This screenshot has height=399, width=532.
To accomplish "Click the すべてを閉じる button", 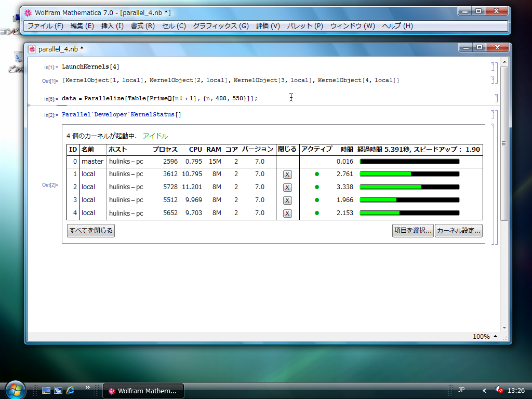I will pos(91,231).
